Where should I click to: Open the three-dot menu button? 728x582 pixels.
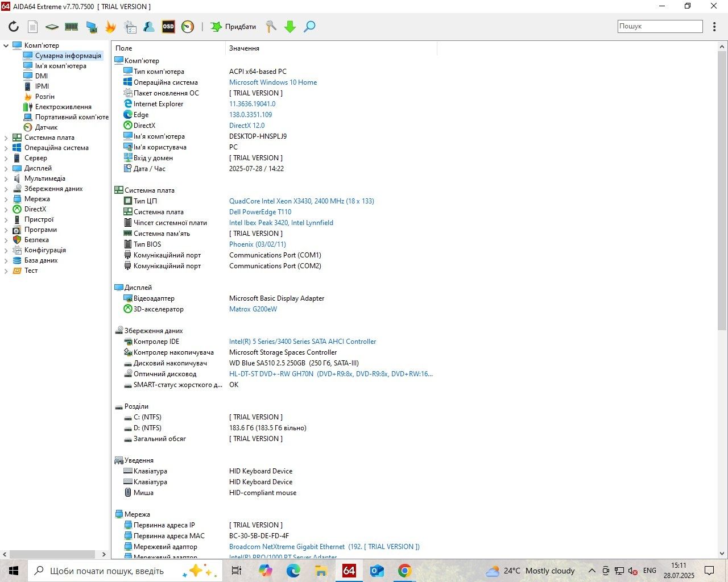point(714,27)
